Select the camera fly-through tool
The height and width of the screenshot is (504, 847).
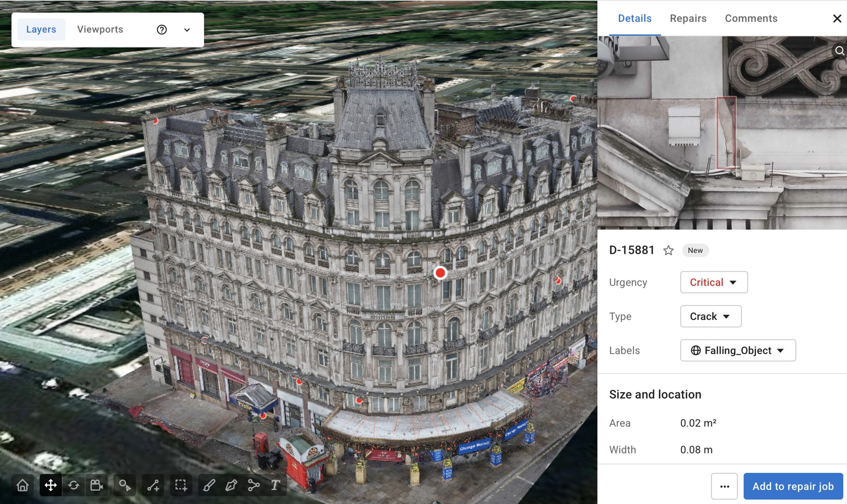click(96, 485)
